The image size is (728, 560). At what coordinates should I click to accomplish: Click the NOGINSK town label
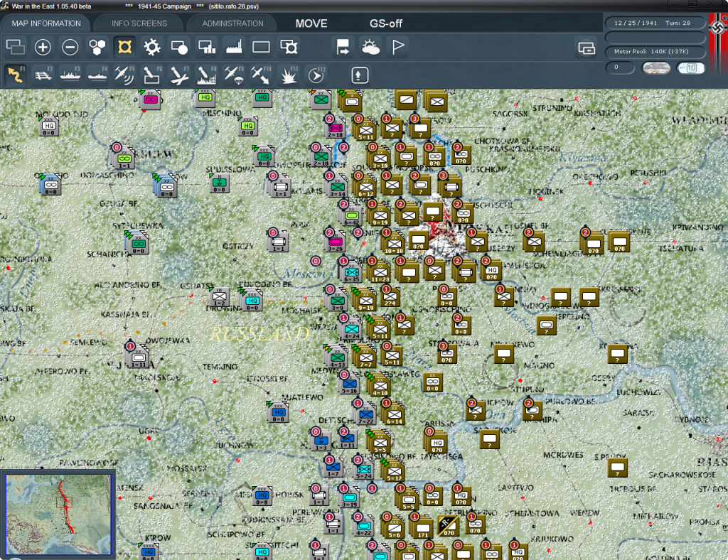(547, 191)
